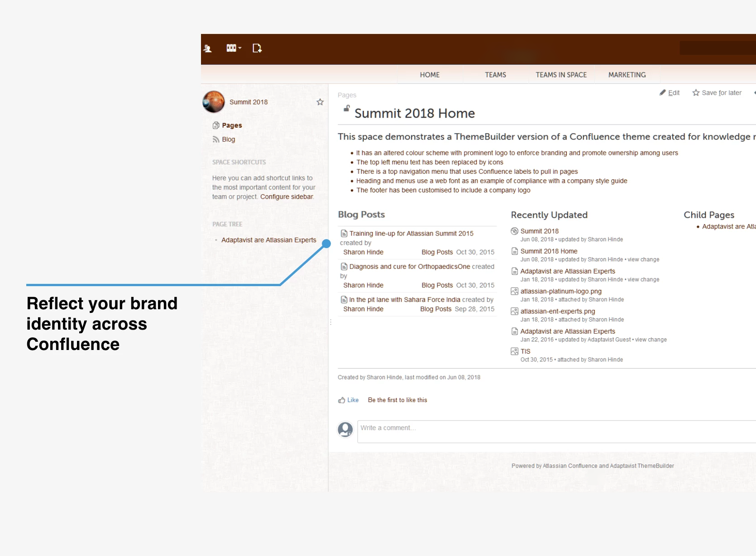Image resolution: width=756 pixels, height=556 pixels.
Task: Click the sidebar resize handle dots
Action: [x=331, y=322]
